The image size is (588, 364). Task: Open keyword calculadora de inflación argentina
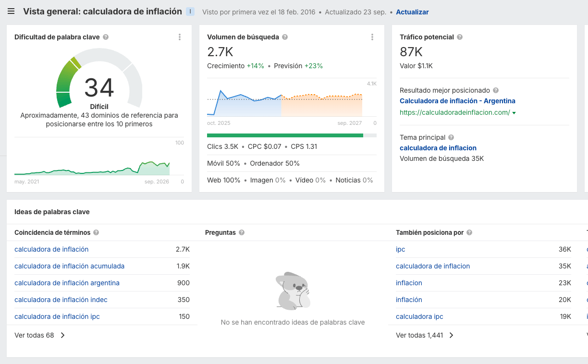[x=67, y=283]
